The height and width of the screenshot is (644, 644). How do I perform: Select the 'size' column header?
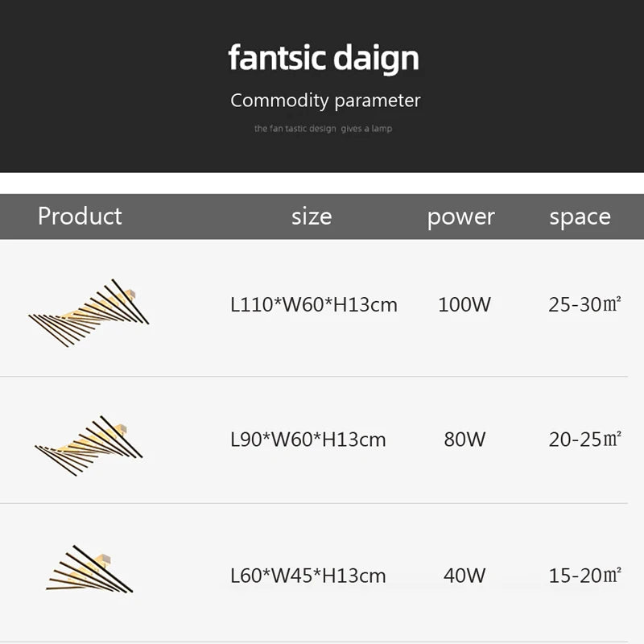[311, 217]
